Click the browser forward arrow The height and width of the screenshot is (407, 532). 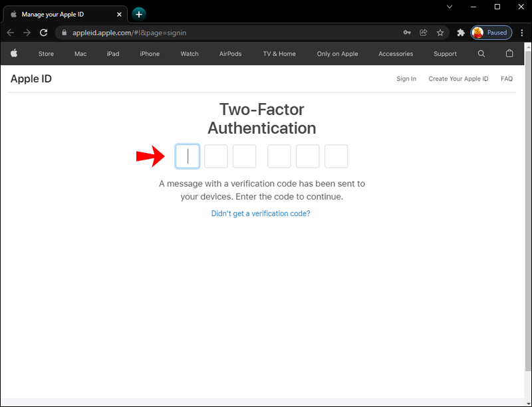coord(27,33)
